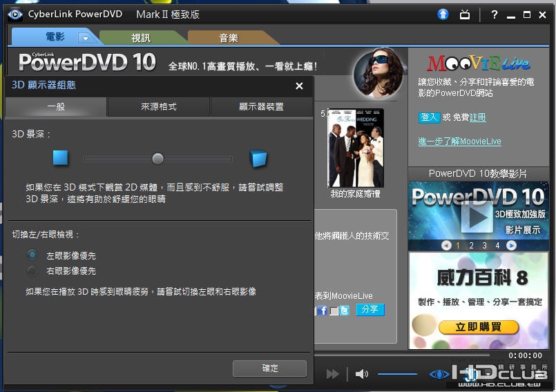
Task: Go to previous tutorial with left arrow
Action: [x=446, y=245]
